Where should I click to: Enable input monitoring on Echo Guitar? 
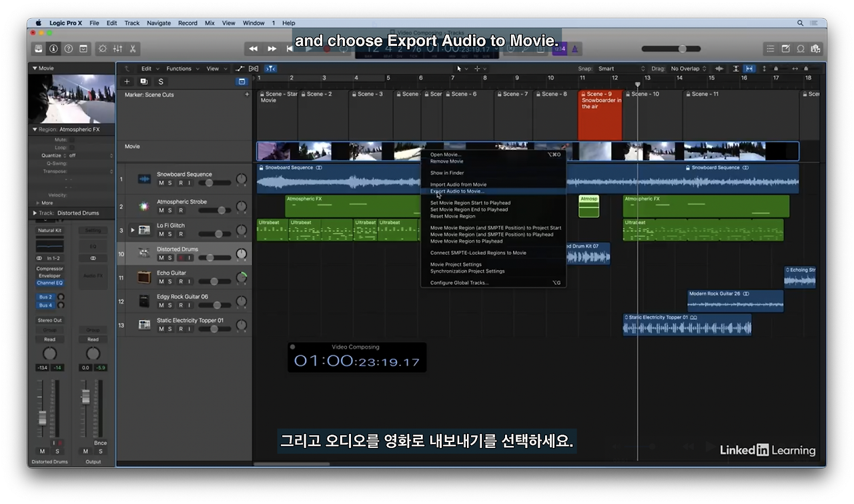pos(189,281)
